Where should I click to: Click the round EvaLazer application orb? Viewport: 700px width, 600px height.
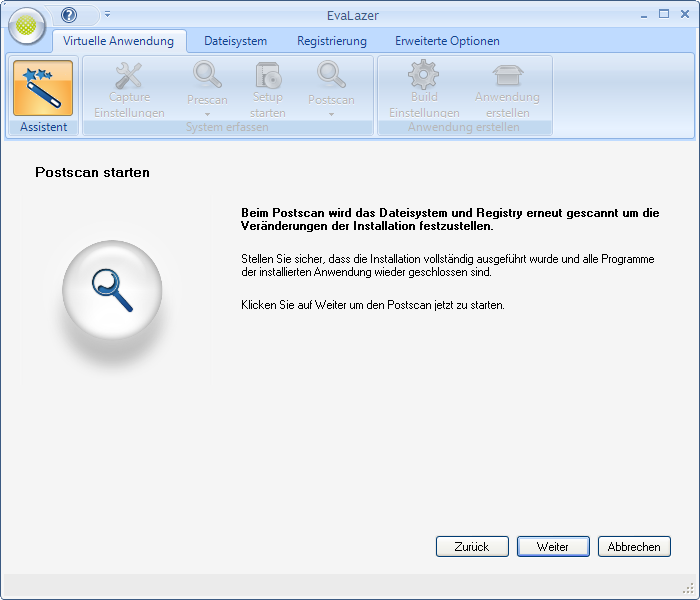click(27, 27)
